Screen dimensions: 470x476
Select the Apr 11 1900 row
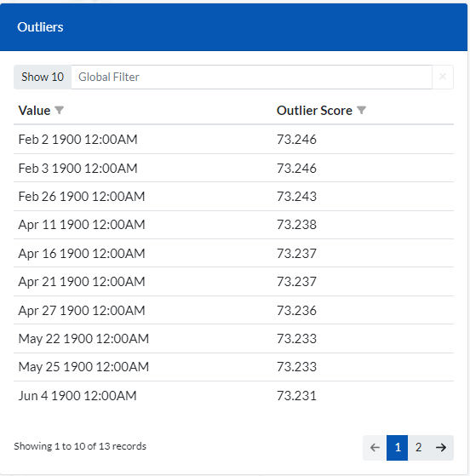(234, 225)
